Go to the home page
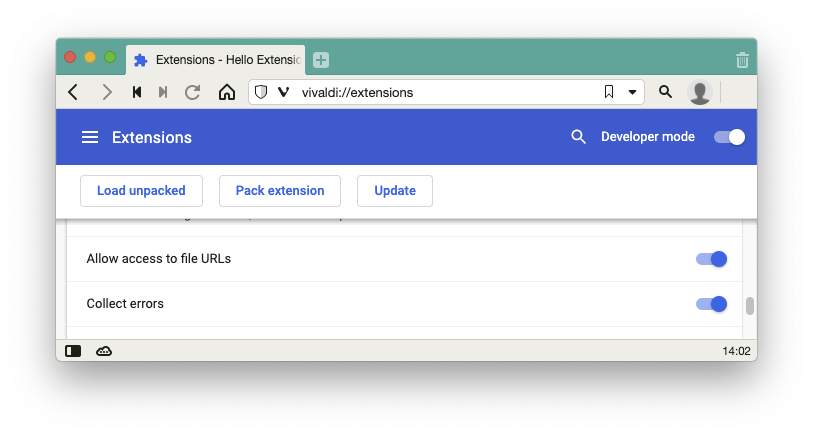 [x=227, y=92]
